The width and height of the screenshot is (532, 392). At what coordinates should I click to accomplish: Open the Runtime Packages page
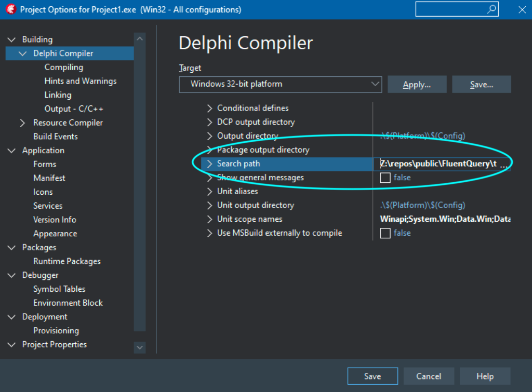click(x=67, y=262)
